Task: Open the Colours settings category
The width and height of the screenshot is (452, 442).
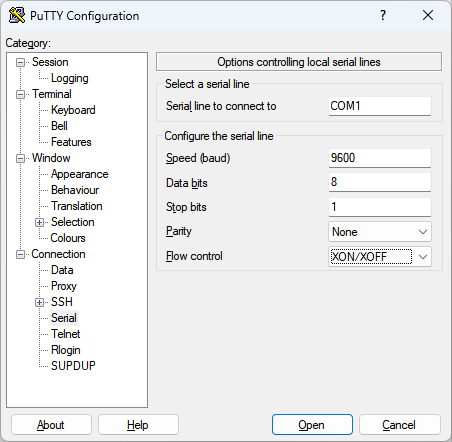Action: coord(68,238)
